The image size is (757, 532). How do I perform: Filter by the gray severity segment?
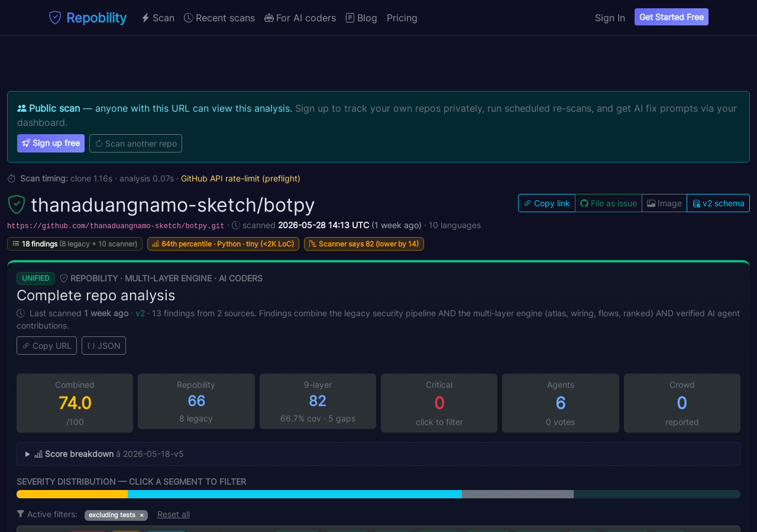click(x=517, y=494)
